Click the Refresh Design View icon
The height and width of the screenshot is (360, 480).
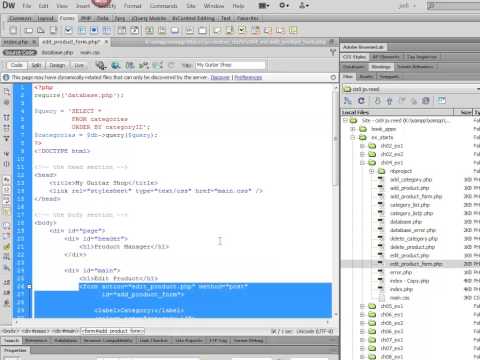(x=171, y=65)
